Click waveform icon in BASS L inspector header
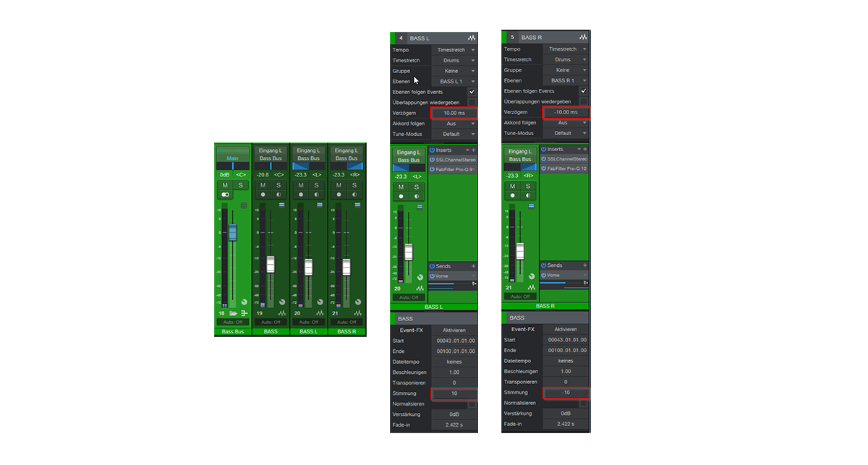This screenshot has width=868, height=465. point(472,38)
